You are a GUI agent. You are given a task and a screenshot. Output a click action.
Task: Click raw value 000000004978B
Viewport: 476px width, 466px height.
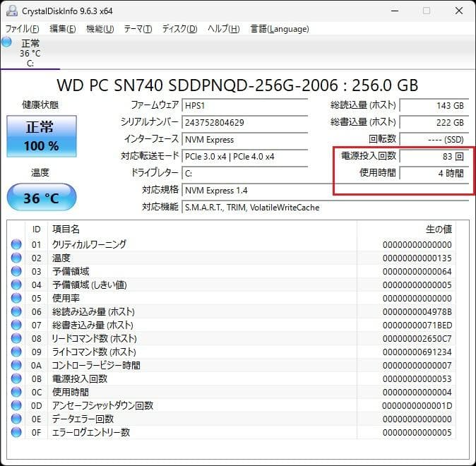tap(417, 312)
